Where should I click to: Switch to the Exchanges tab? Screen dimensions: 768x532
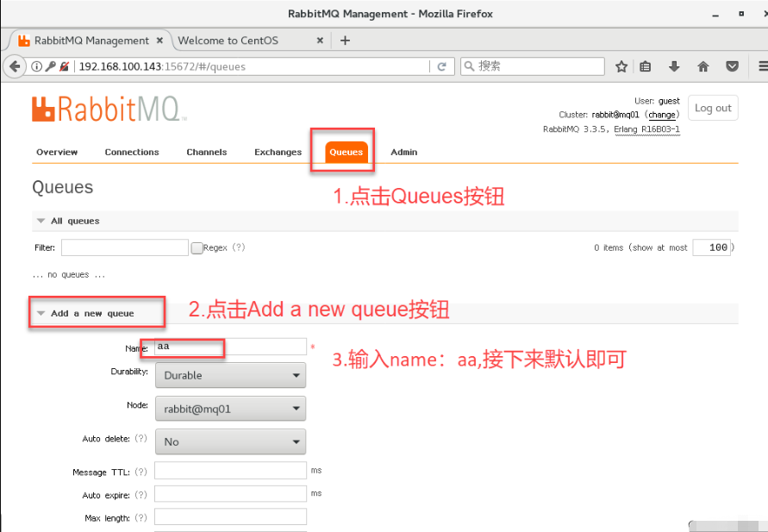pyautogui.click(x=278, y=152)
